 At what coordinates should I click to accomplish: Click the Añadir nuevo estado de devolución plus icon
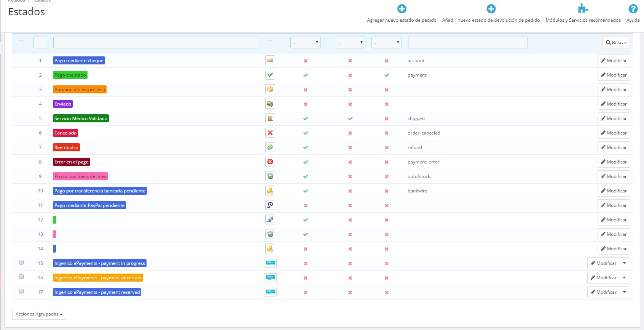491,9
